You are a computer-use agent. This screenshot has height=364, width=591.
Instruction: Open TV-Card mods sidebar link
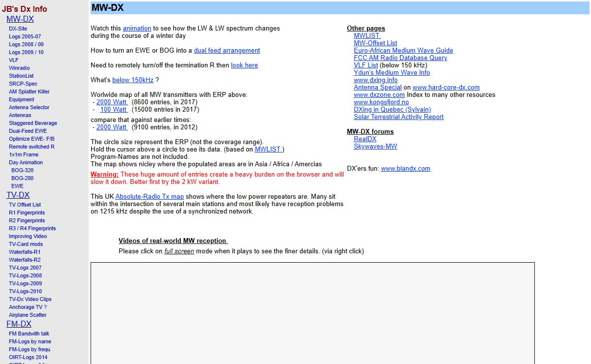(x=26, y=244)
